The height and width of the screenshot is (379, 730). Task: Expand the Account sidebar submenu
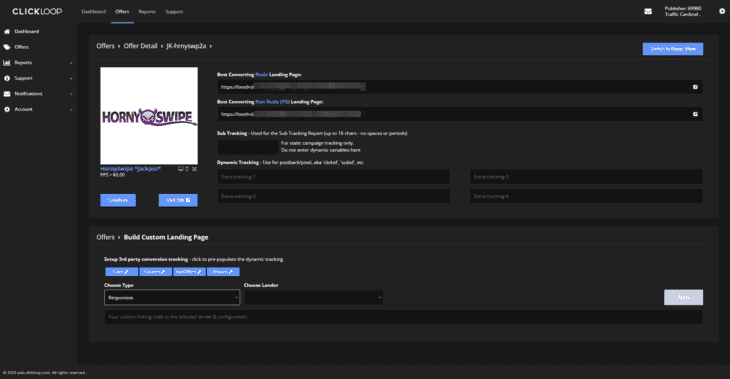(71, 110)
